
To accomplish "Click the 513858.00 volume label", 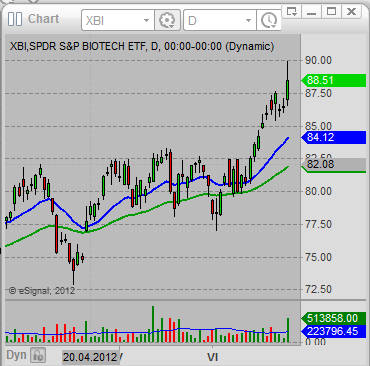I will click(x=334, y=318).
